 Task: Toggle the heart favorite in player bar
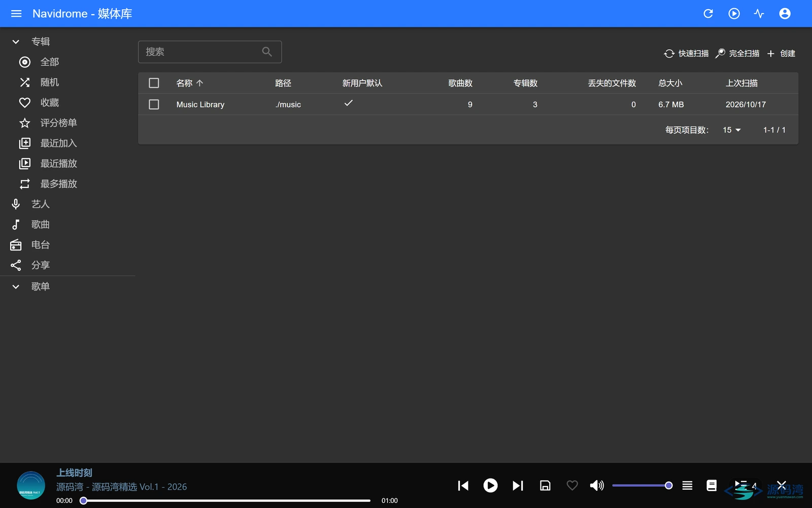(x=572, y=486)
